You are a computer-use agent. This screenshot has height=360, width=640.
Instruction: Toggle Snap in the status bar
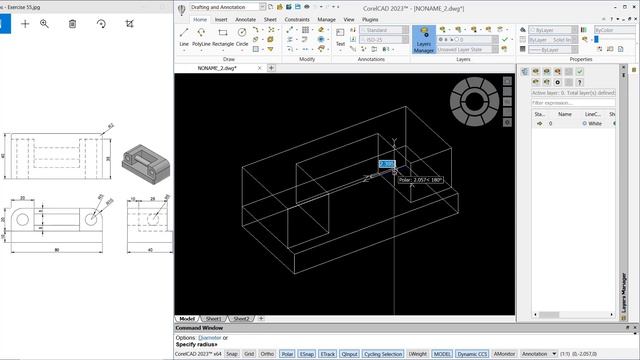[232, 354]
